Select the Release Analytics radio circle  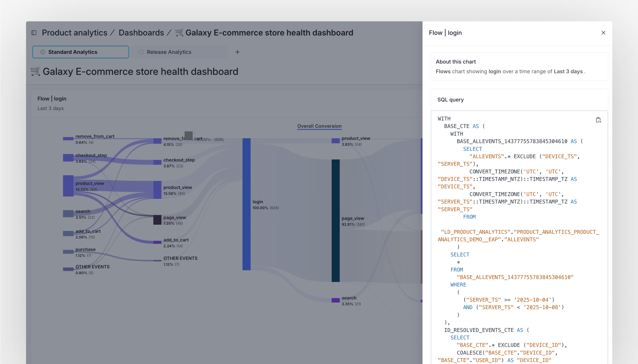point(141,52)
